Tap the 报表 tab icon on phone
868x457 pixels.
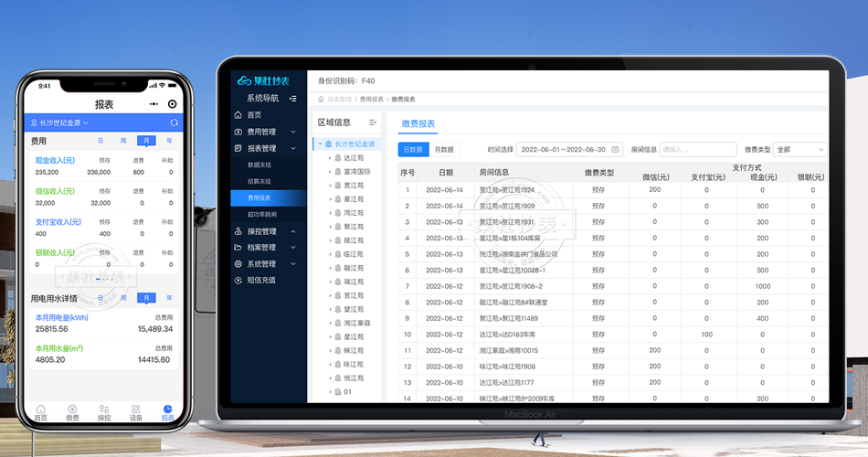[167, 410]
